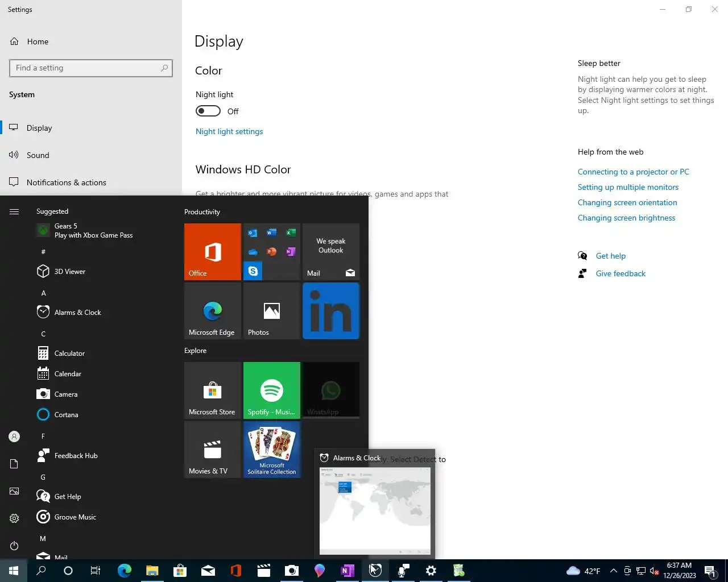Open the taskbar clock showing 6:37 AM
The width and height of the screenshot is (728, 582).
coord(680,571)
